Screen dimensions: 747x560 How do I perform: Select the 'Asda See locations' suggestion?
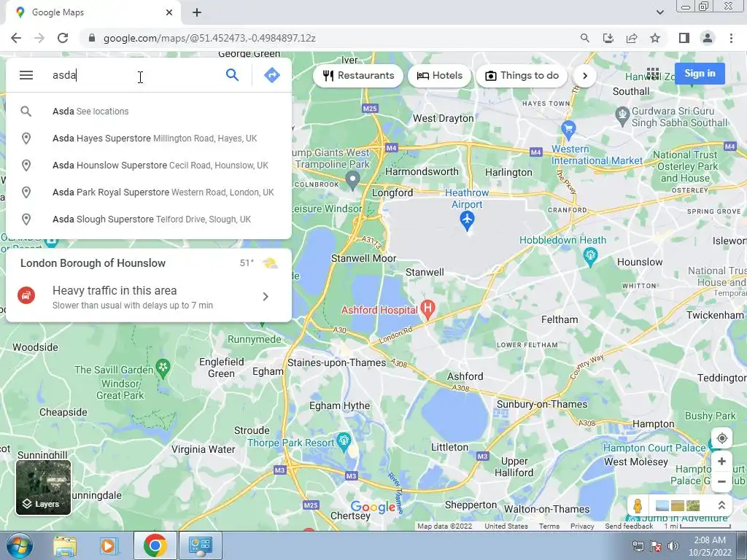149,112
